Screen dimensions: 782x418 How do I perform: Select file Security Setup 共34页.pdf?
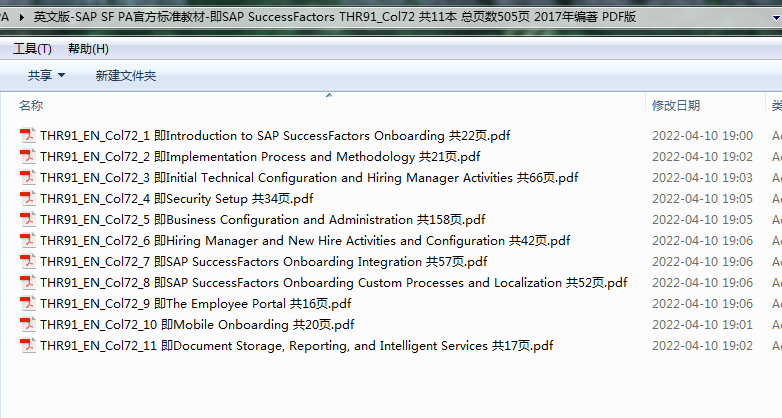pyautogui.click(x=177, y=199)
